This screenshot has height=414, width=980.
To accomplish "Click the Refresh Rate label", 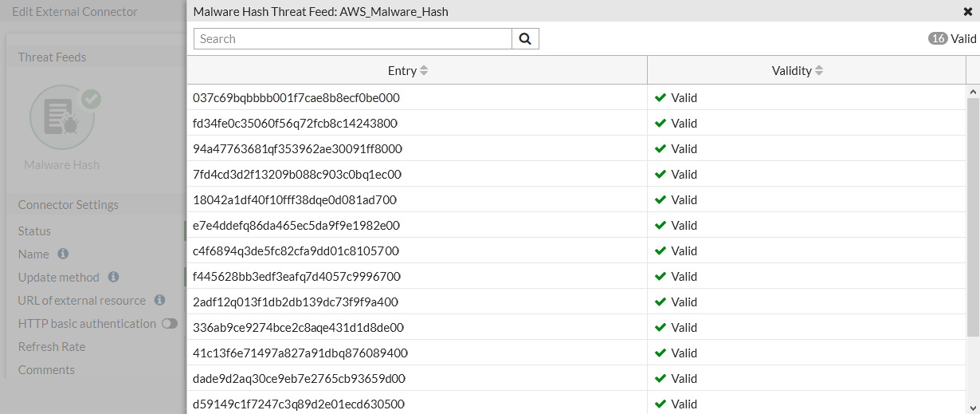I will (x=52, y=346).
